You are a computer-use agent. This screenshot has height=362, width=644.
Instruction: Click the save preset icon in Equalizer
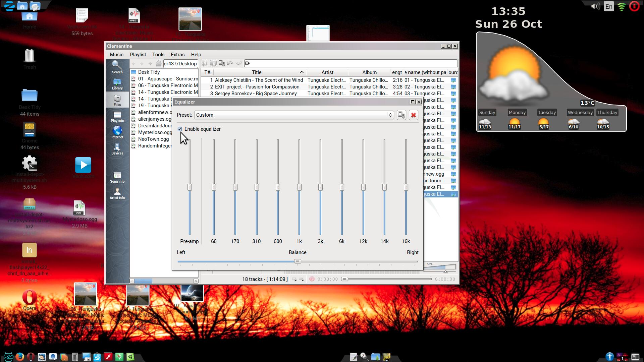401,115
